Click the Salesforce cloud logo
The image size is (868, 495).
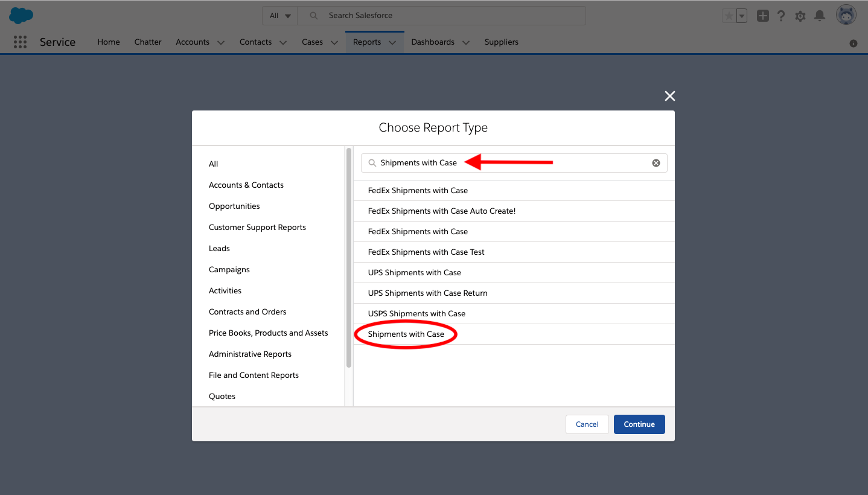(x=21, y=16)
